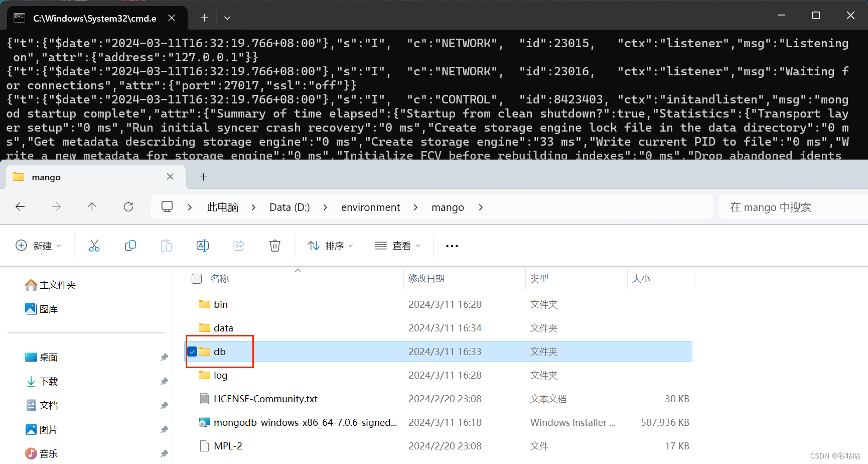
Task: Sort by 名称 column header
Action: pos(220,279)
